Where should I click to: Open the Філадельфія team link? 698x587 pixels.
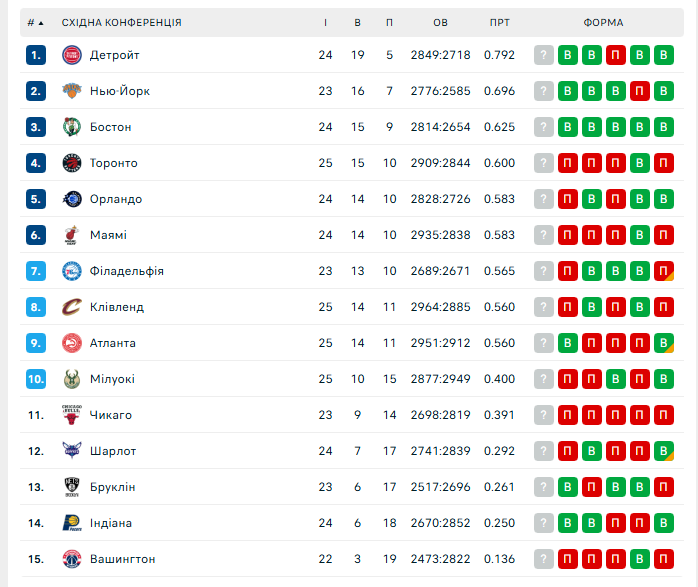click(126, 271)
